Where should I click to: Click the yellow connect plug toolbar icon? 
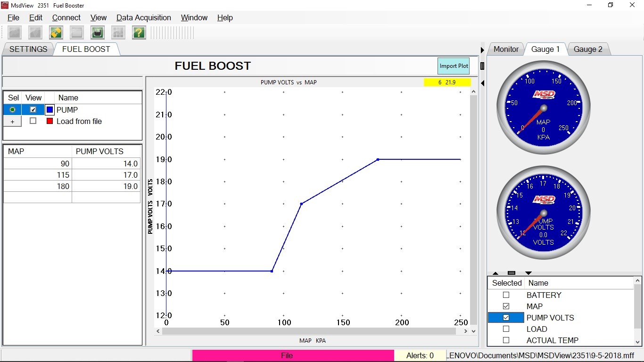(x=56, y=33)
